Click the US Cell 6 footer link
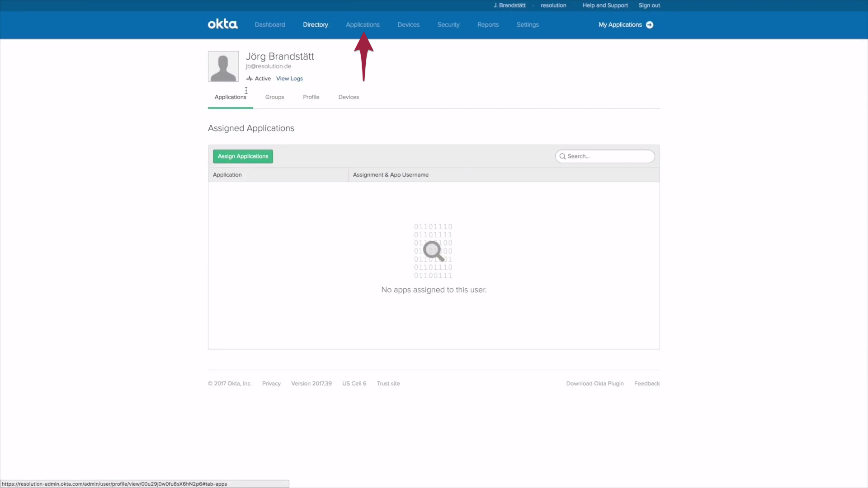This screenshot has width=868, height=488. click(354, 384)
